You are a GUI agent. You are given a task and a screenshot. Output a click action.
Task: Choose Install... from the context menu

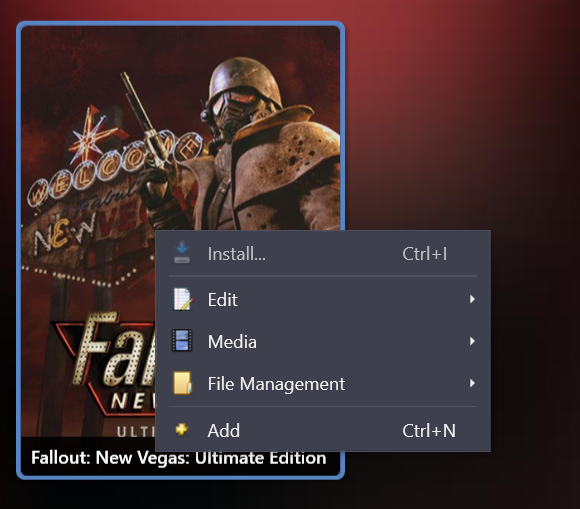tap(323, 254)
